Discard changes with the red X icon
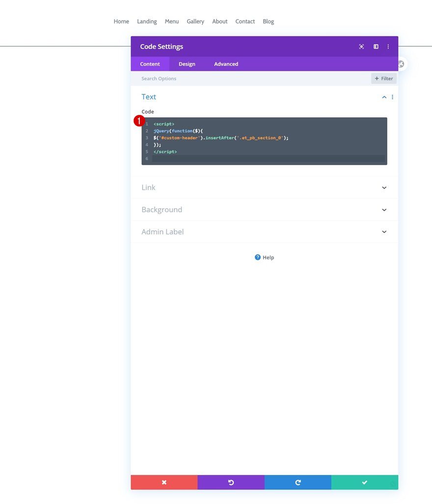The width and height of the screenshot is (432, 504). click(164, 482)
